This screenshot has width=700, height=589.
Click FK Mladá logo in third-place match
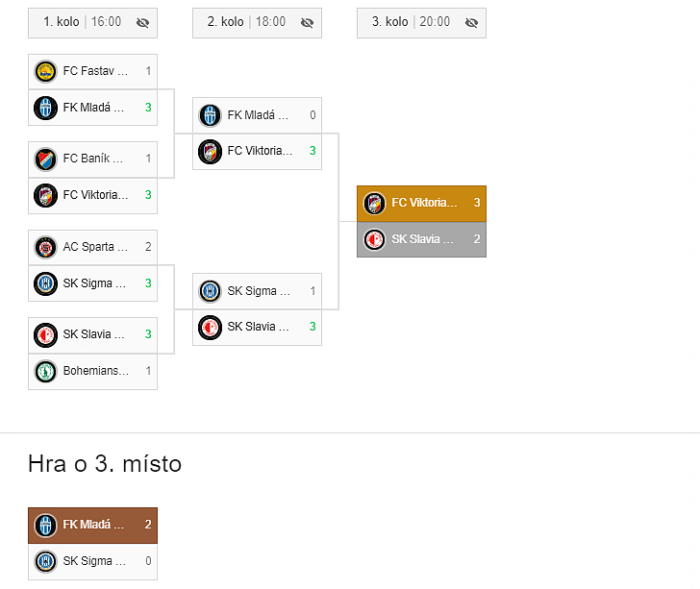tap(45, 525)
